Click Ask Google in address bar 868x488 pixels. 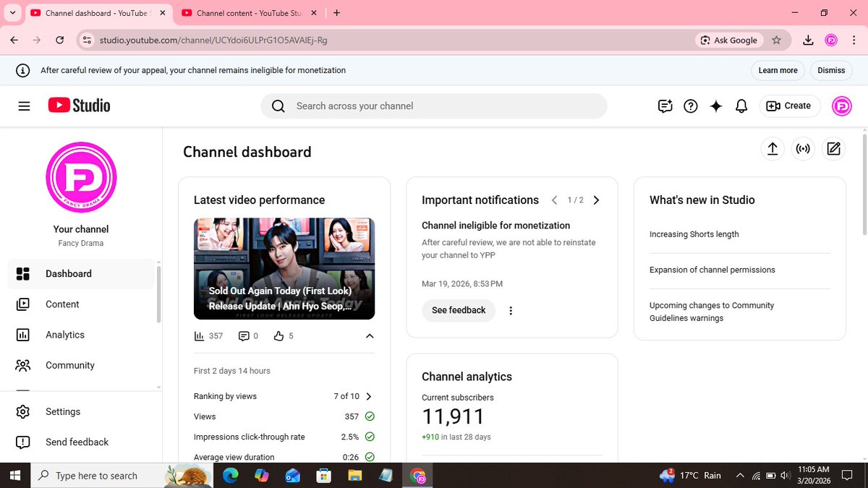pos(728,40)
